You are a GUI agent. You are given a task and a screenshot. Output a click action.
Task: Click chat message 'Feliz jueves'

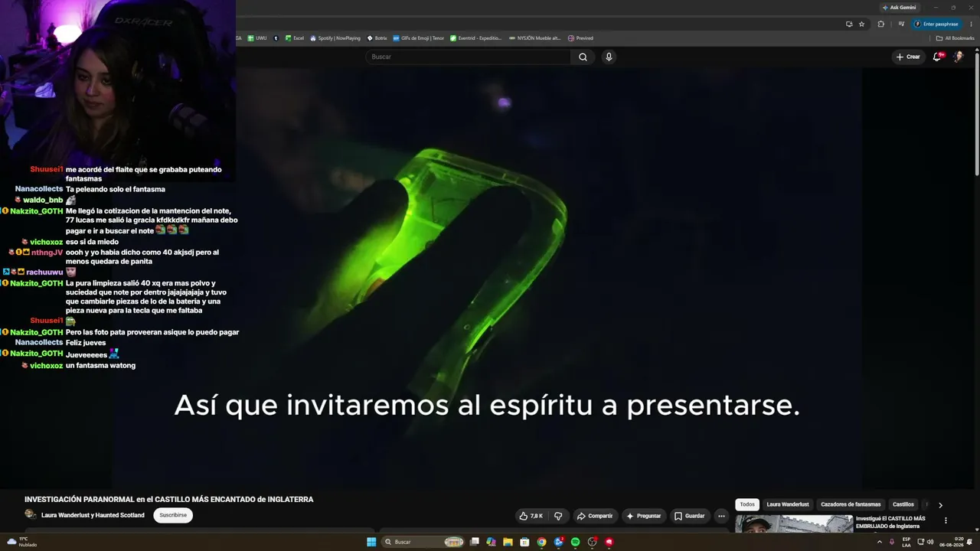tap(86, 343)
